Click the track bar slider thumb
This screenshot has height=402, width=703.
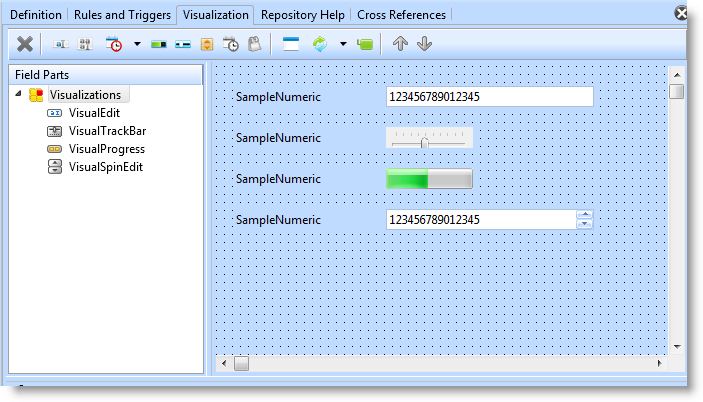(424, 143)
